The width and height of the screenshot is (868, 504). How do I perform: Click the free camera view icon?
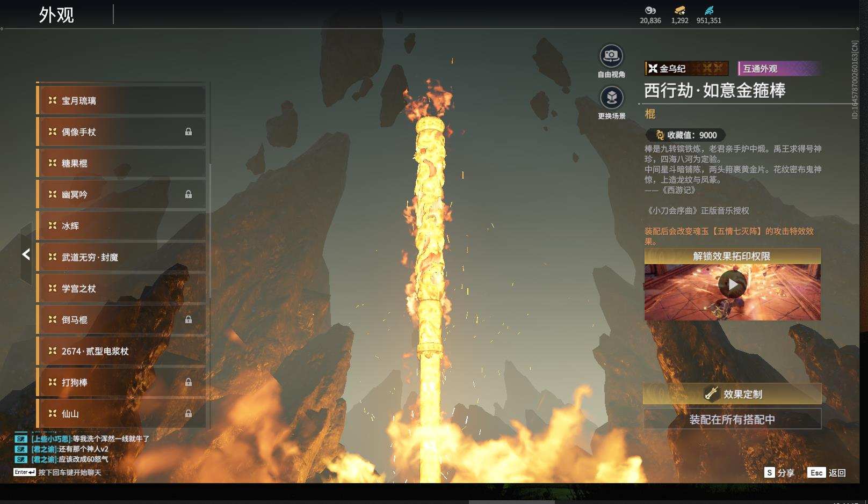611,56
